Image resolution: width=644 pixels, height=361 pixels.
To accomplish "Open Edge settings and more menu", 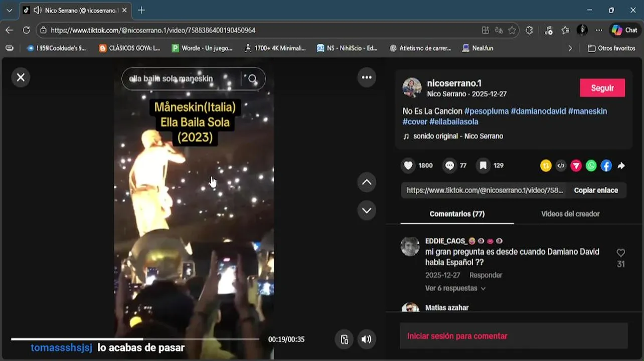I will pos(599,30).
